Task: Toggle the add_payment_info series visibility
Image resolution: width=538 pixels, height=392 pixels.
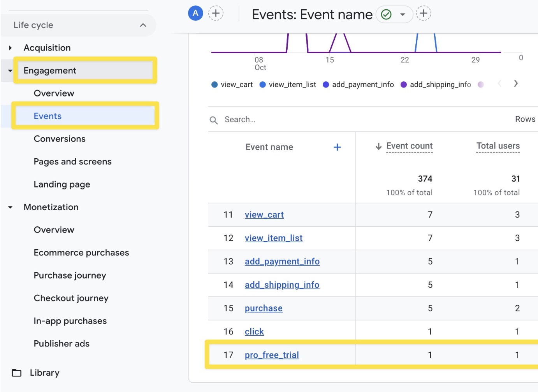Action: (326, 84)
